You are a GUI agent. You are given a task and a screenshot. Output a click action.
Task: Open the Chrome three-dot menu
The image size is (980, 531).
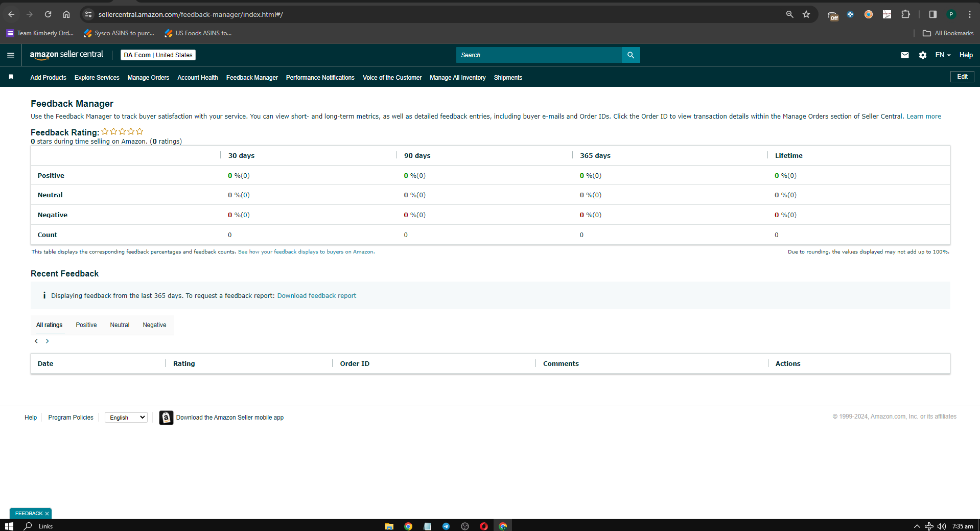[969, 14]
